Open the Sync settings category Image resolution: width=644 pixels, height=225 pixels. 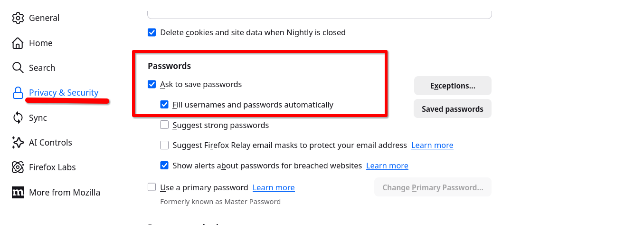pyautogui.click(x=38, y=117)
